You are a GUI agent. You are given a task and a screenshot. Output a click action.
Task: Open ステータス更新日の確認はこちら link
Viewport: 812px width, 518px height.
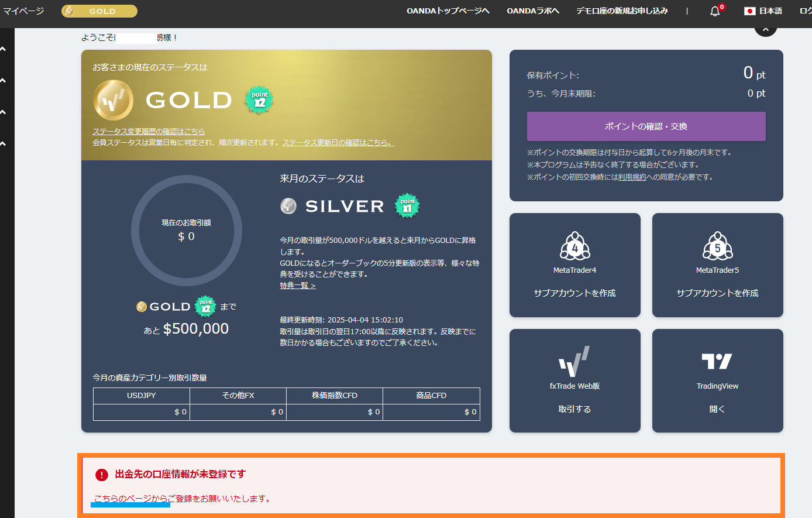[x=338, y=142]
